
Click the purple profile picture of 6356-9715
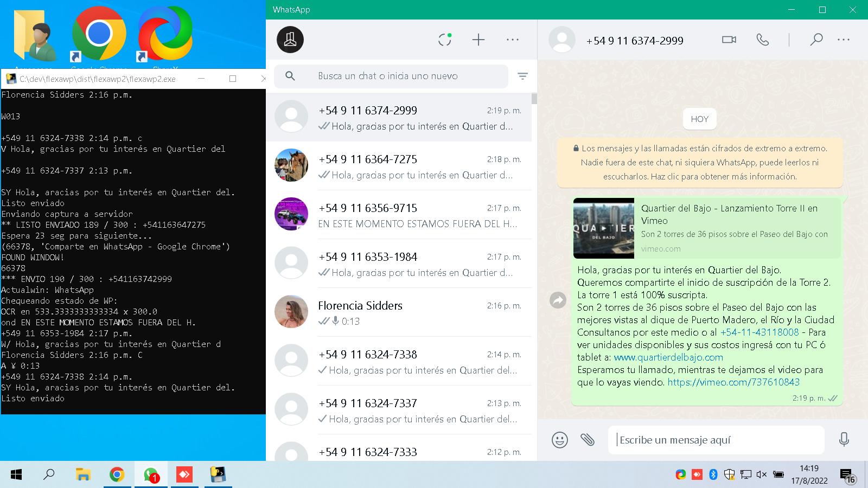(x=291, y=214)
